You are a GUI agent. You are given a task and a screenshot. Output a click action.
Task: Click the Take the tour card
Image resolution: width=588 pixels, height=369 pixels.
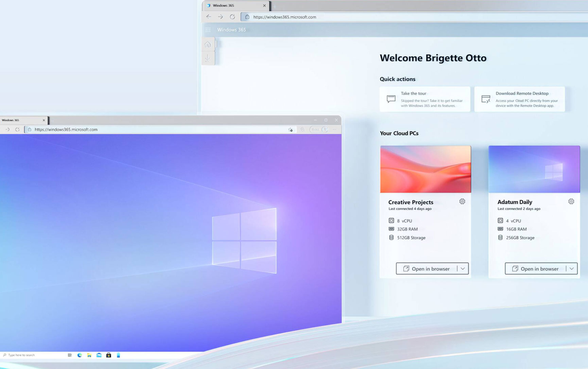[x=425, y=99]
